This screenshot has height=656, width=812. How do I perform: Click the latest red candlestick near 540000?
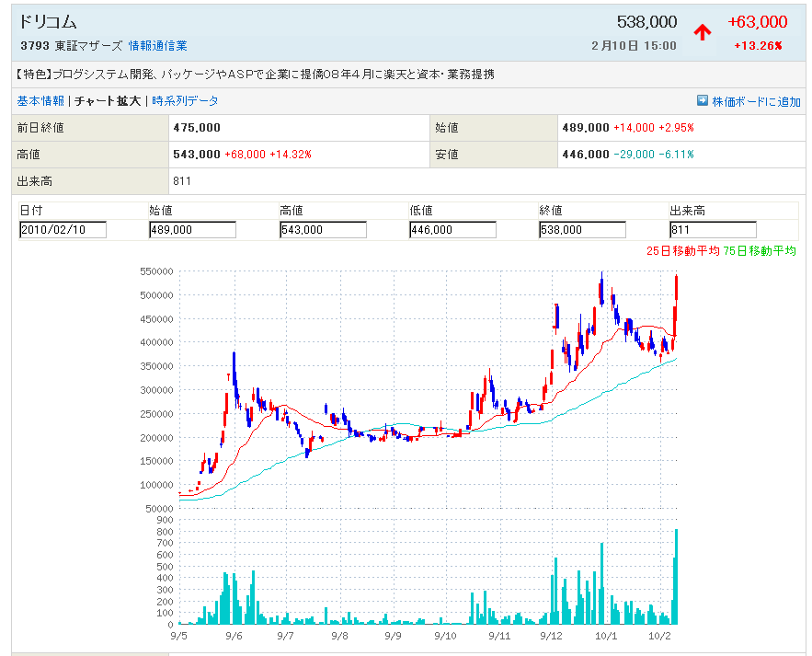pyautogui.click(x=676, y=288)
